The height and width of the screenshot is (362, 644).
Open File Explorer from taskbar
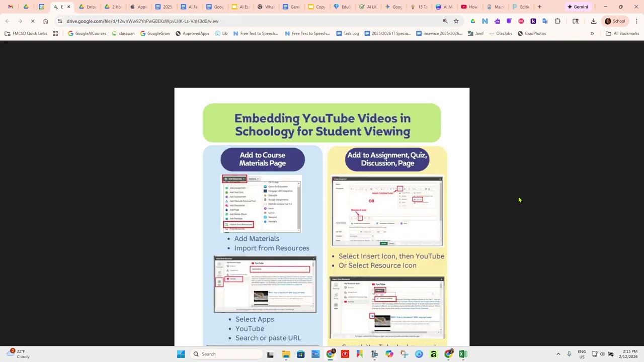tap(286, 354)
